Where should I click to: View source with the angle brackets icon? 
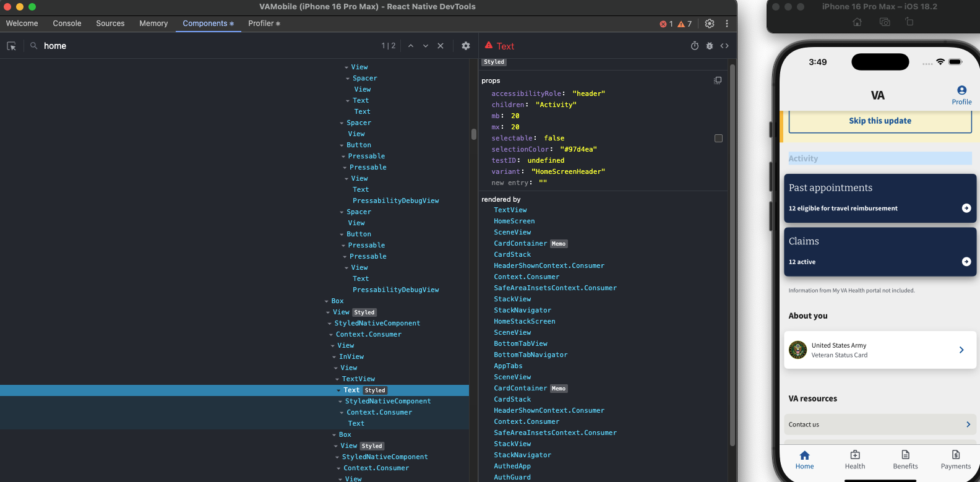pyautogui.click(x=724, y=46)
